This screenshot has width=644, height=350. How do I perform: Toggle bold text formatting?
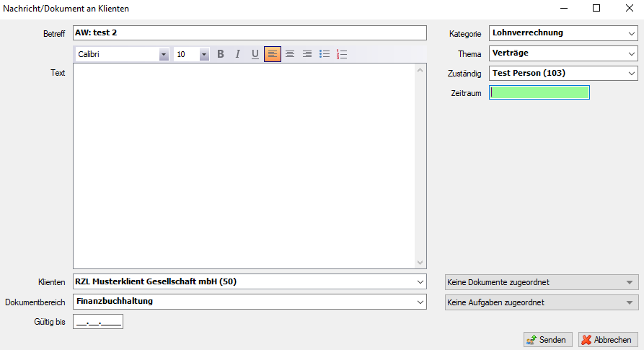click(x=221, y=54)
